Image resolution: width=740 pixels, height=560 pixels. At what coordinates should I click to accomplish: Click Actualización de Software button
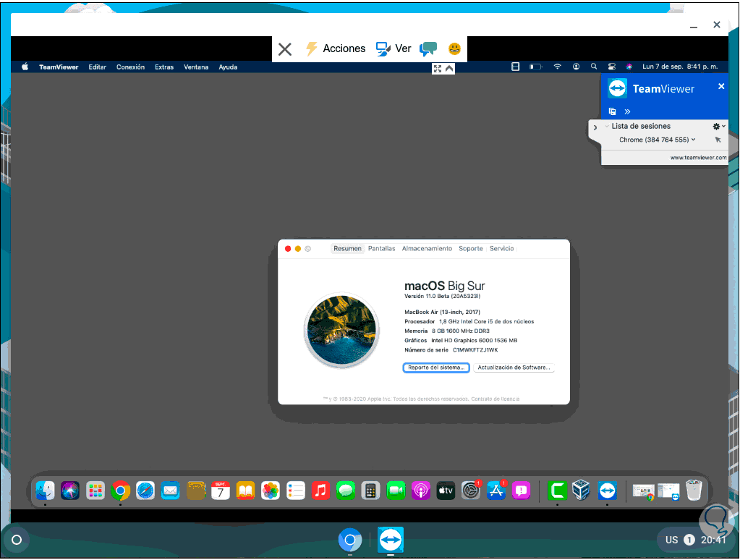click(514, 368)
